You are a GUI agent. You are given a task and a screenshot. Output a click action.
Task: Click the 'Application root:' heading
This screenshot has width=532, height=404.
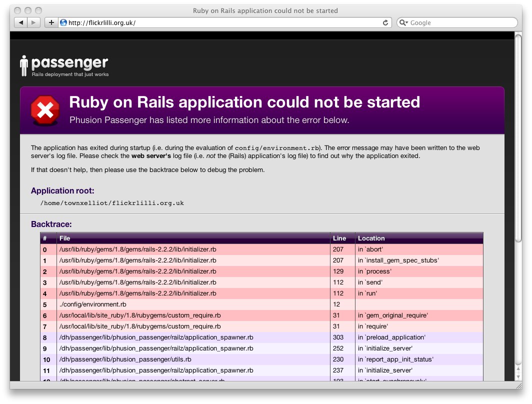(62, 190)
